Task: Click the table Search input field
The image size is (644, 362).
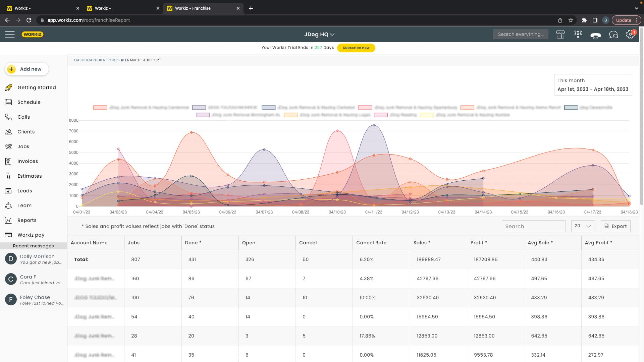Action: point(534,226)
